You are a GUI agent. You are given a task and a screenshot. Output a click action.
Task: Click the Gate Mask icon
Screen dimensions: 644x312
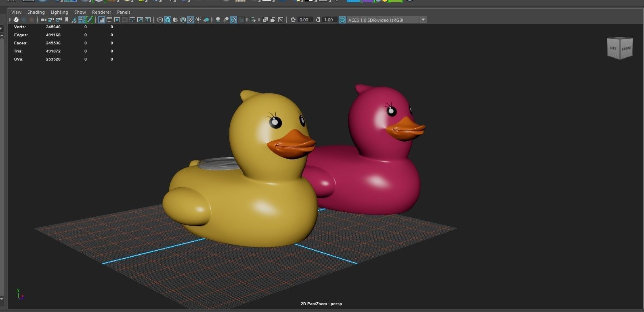[124, 20]
